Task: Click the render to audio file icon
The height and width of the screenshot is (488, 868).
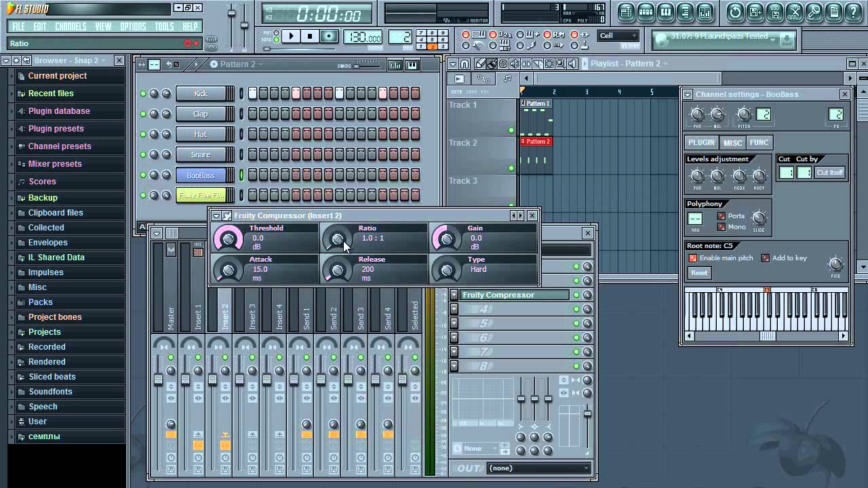Action: (x=774, y=12)
